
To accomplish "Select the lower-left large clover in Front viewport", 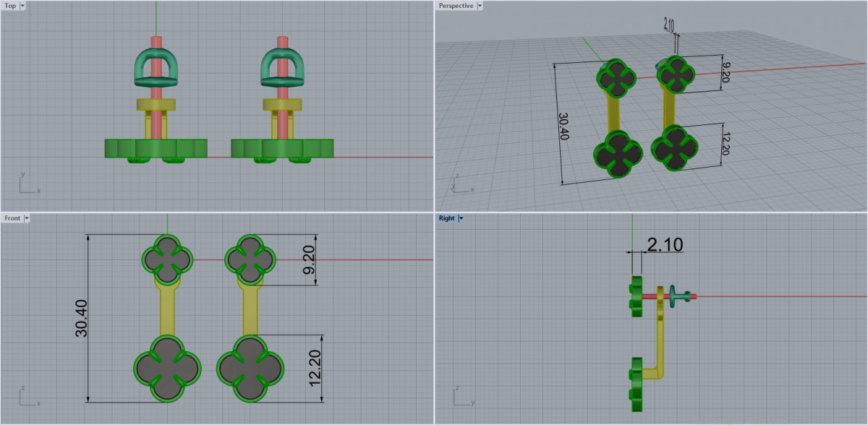I will click(x=167, y=367).
